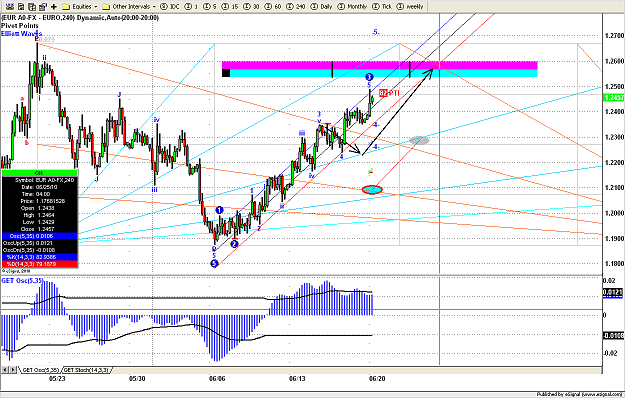Click the lock and window toolbar icon

click(43, 6)
